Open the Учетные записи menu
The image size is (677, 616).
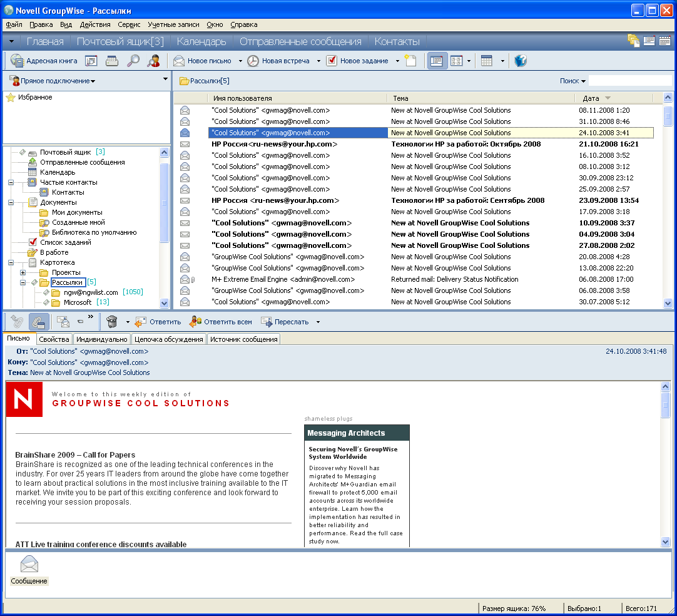point(173,24)
